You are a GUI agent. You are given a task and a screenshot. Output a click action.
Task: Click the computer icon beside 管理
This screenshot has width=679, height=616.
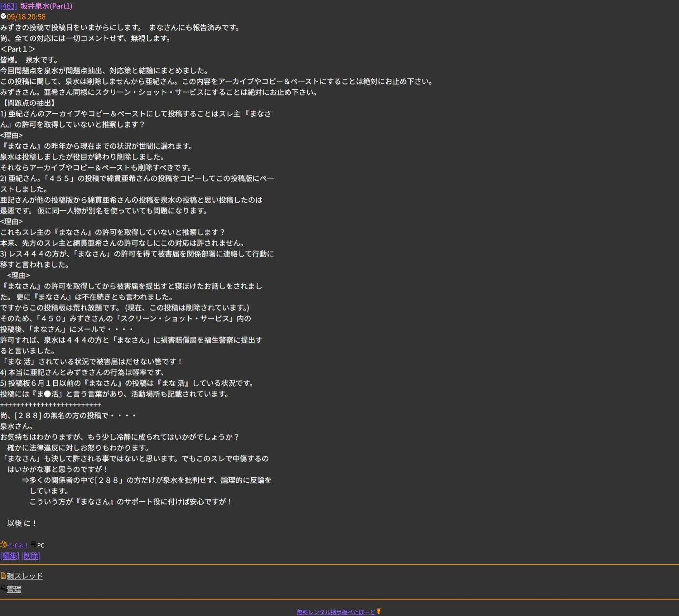coord(3,588)
